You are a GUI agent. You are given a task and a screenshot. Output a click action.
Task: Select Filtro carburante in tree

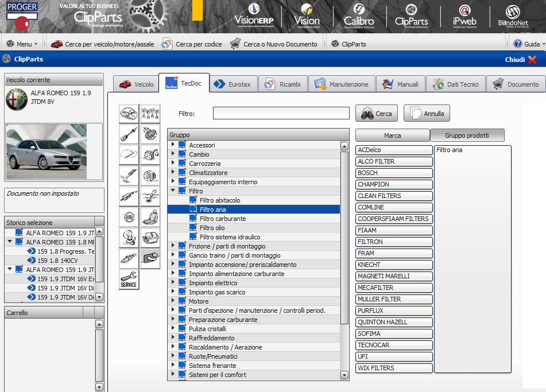click(223, 219)
